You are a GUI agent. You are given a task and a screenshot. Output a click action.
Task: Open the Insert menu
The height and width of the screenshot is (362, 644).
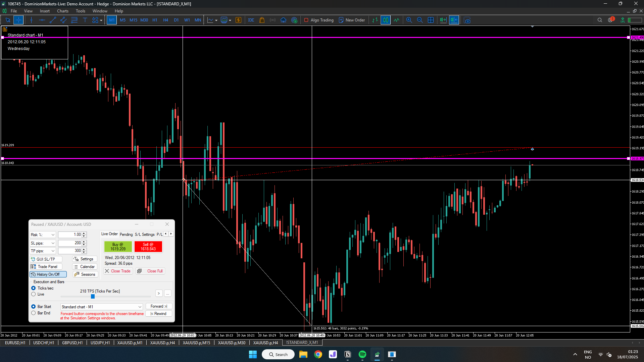pyautogui.click(x=45, y=11)
